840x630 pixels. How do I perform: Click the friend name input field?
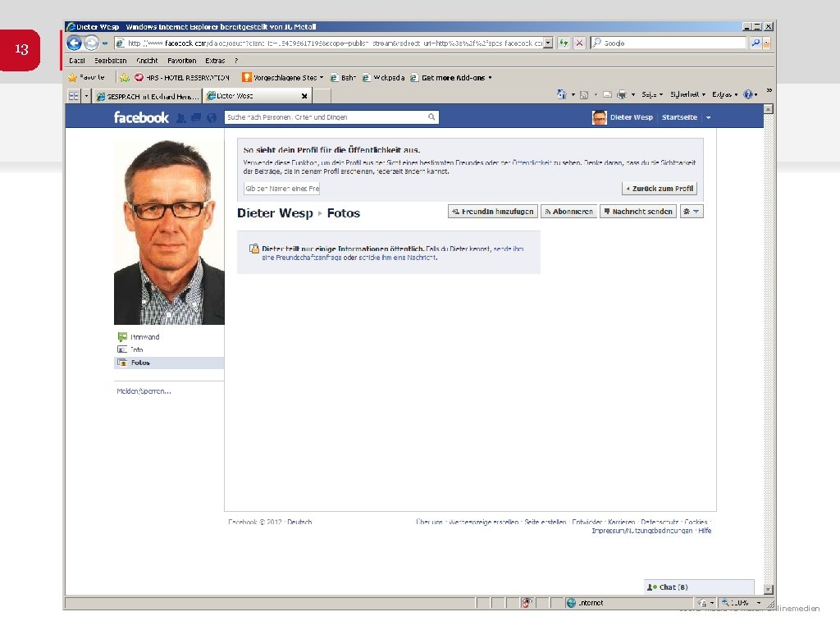pyautogui.click(x=282, y=189)
